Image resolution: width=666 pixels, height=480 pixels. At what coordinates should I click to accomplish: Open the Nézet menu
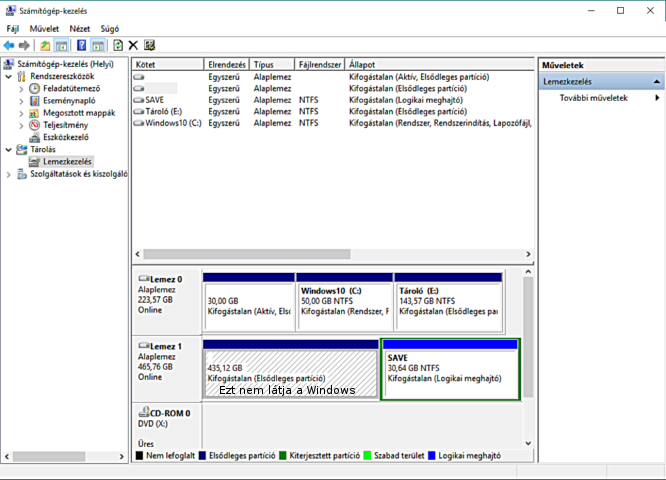point(80,29)
